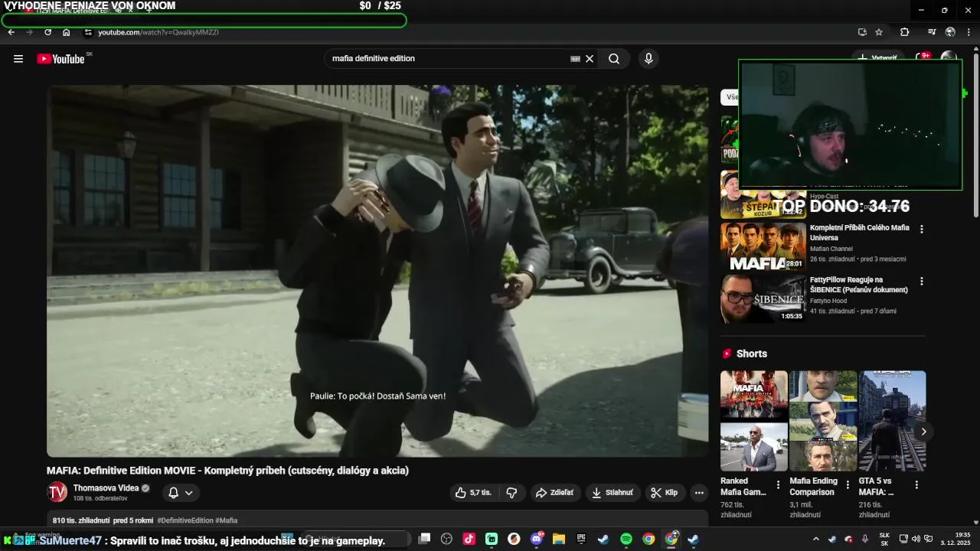Open options for Ranked Mafia Gam... short
Screen dimensions: 980x551
click(779, 484)
